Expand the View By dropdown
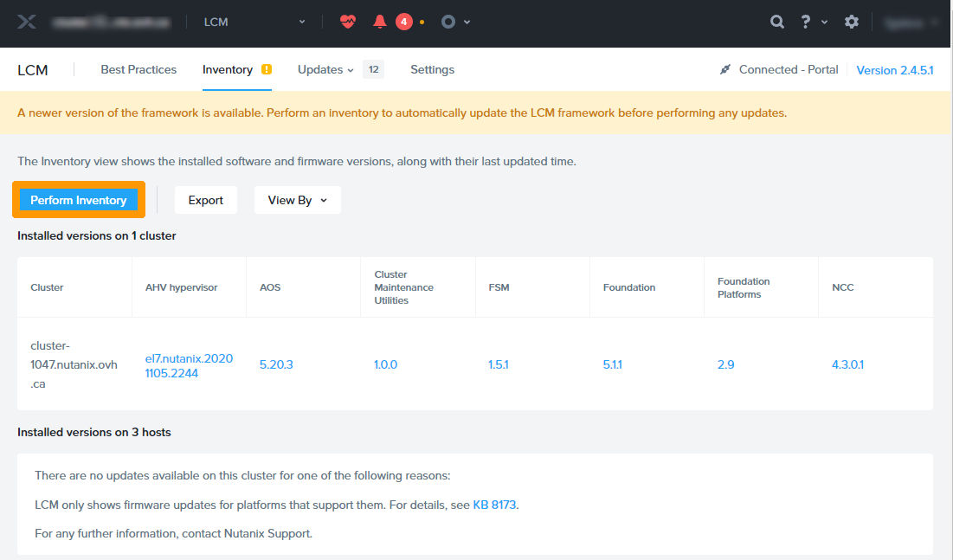Screen dimensions: 953x560 [x=297, y=200]
